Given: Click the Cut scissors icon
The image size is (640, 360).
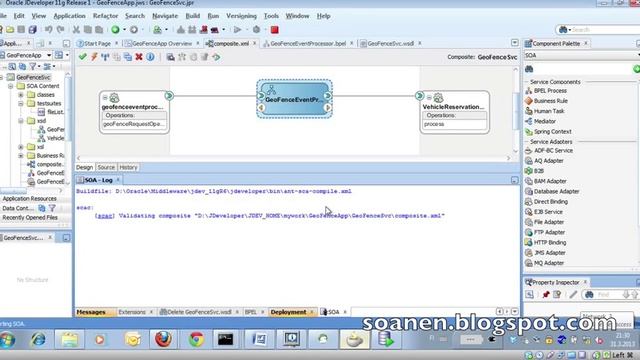Looking at the screenshot, I should click(76, 29).
